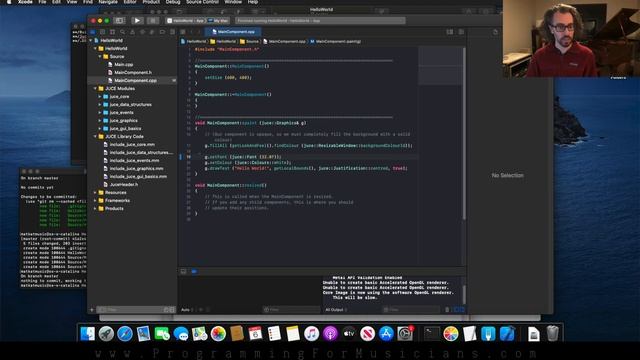The image size is (640, 360).
Task: Open the find navigator magnifier icon
Action: [122, 32]
